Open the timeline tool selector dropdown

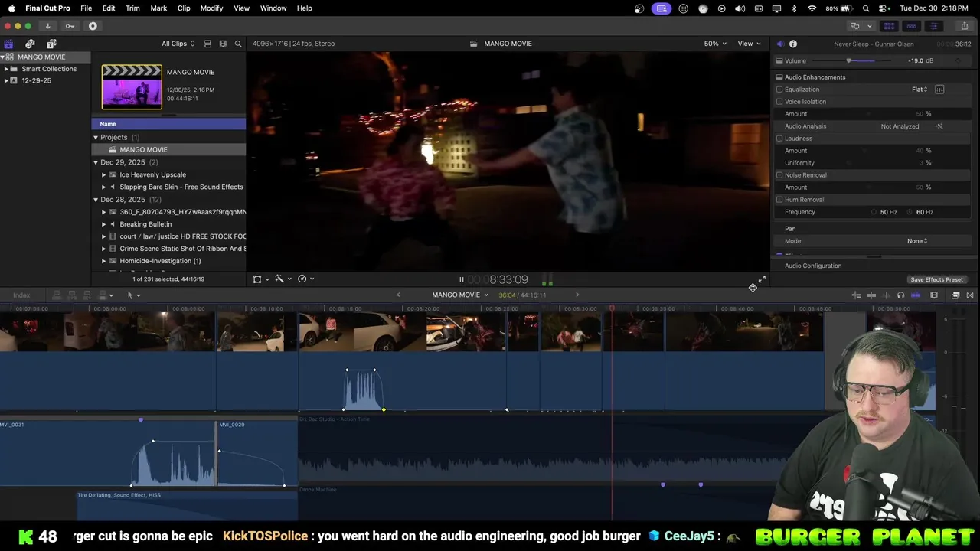(x=133, y=295)
